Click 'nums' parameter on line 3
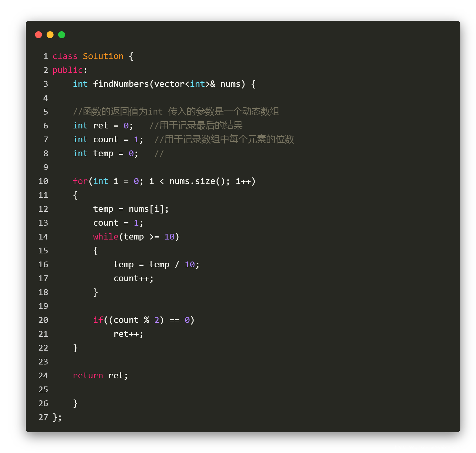 [x=231, y=84]
